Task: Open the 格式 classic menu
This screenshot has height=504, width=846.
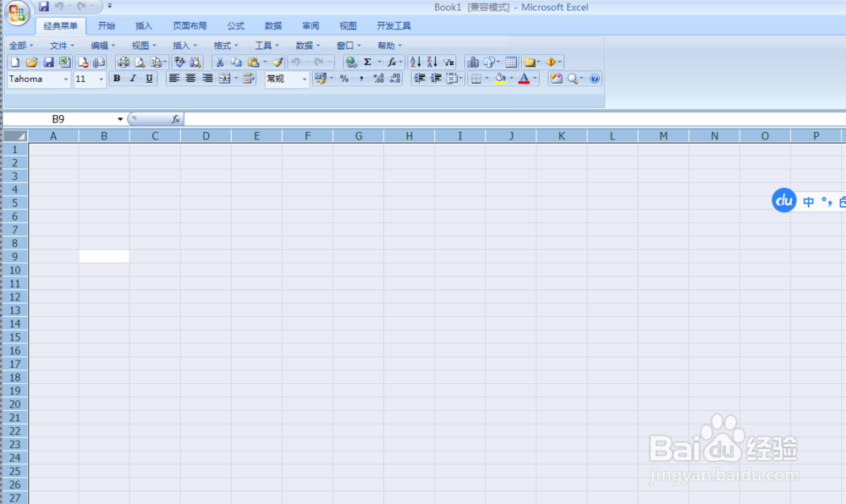Action: click(226, 46)
